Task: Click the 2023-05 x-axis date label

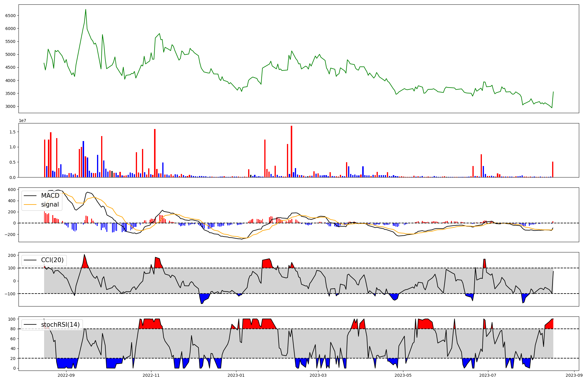Action: (x=403, y=375)
